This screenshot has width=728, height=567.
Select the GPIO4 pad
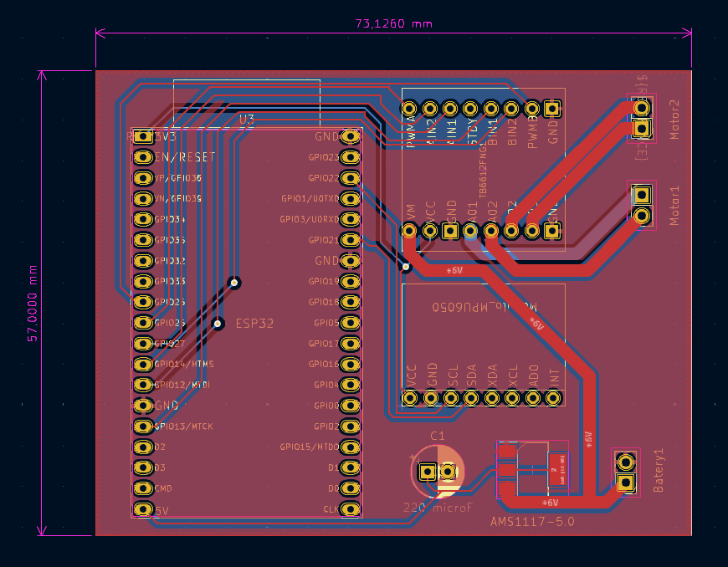[350, 385]
